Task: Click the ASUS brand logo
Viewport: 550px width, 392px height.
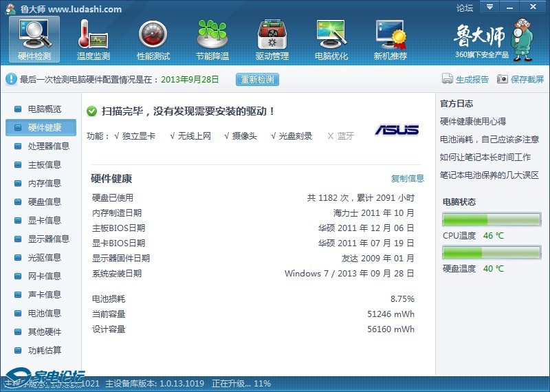Action: click(x=397, y=130)
